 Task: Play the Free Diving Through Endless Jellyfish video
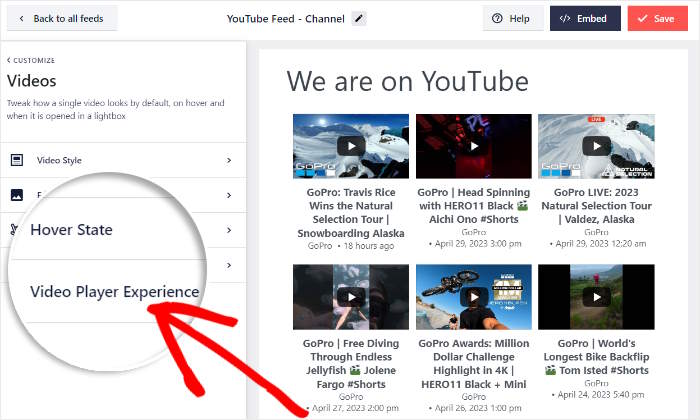[351, 297]
